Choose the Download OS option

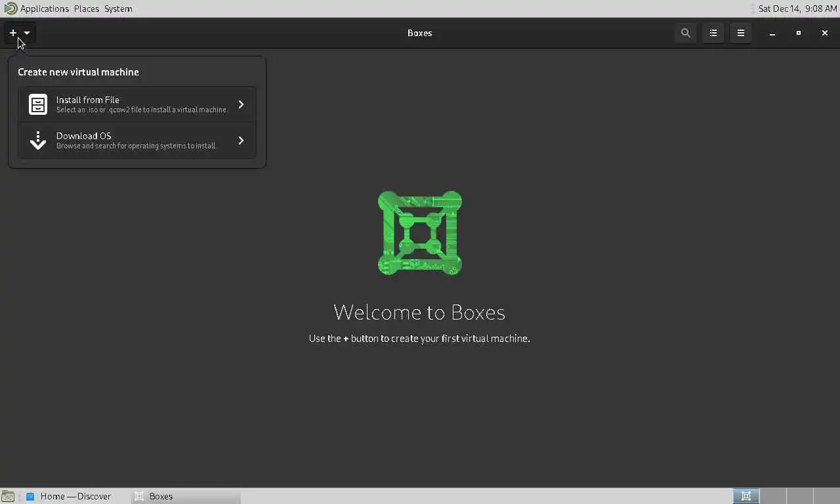pyautogui.click(x=137, y=140)
